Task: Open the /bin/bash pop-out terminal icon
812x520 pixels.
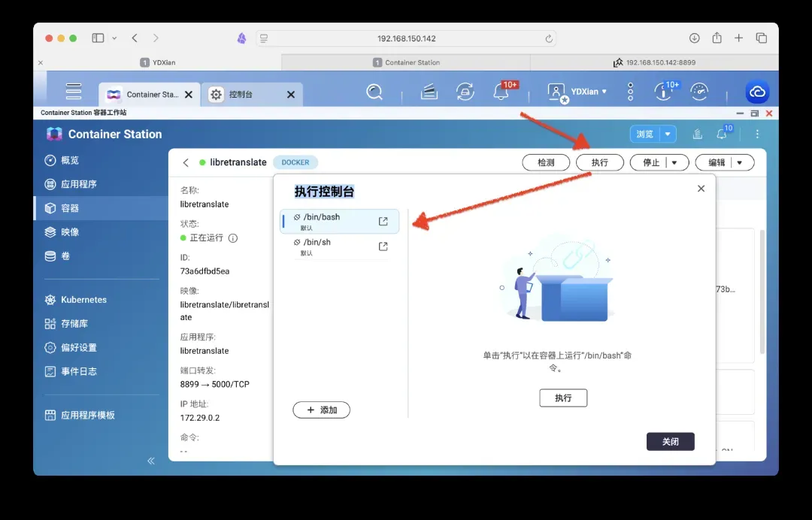Action: pyautogui.click(x=383, y=222)
